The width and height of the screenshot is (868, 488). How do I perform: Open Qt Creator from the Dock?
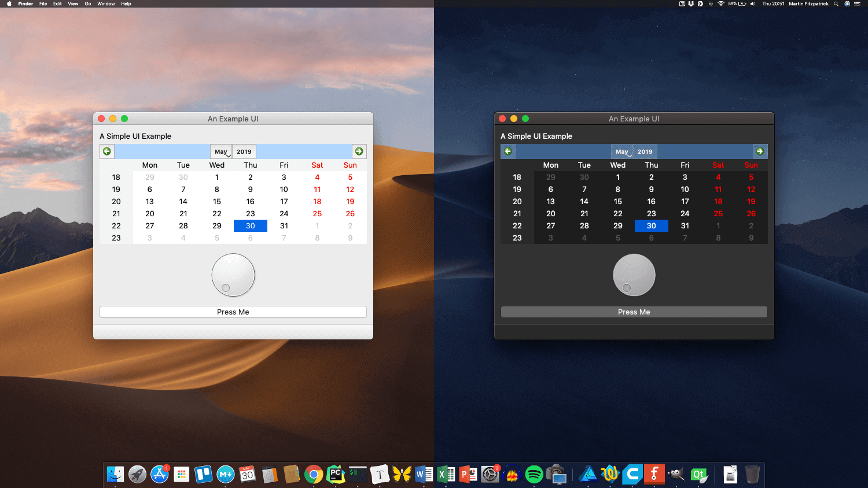[x=699, y=474]
